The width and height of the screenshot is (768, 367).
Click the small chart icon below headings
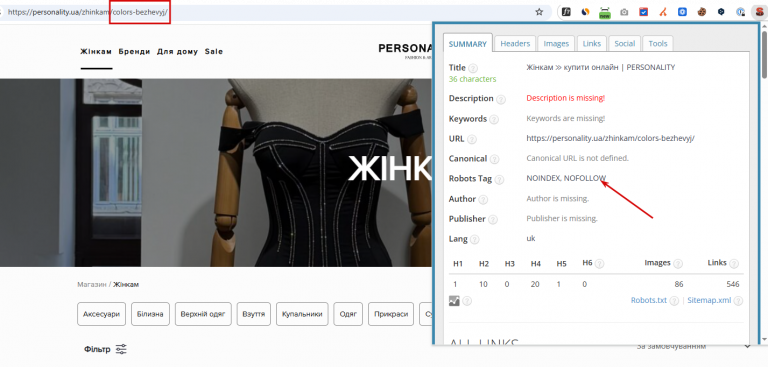pos(454,300)
